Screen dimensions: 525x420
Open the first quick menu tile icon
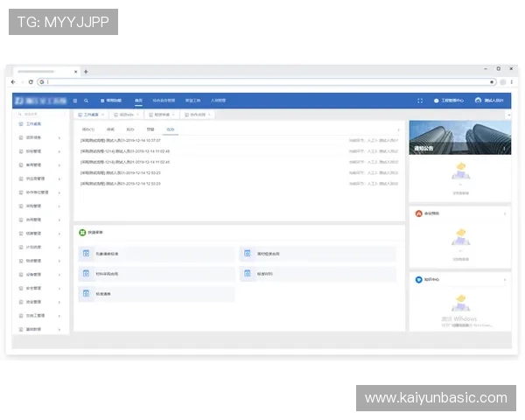click(86, 254)
